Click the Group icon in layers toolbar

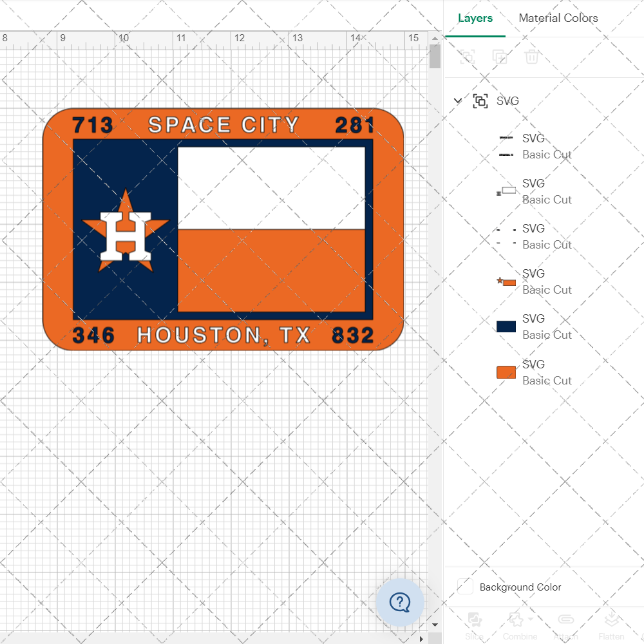(x=468, y=57)
